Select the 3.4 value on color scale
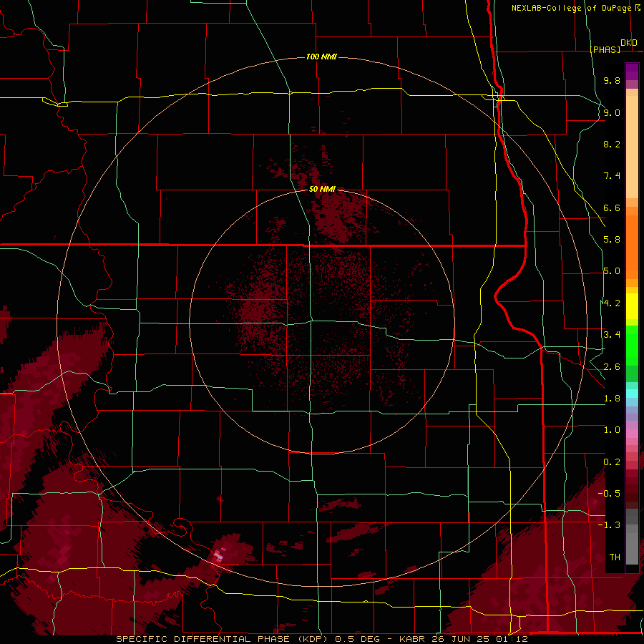Image resolution: width=644 pixels, height=644 pixels. click(x=612, y=335)
